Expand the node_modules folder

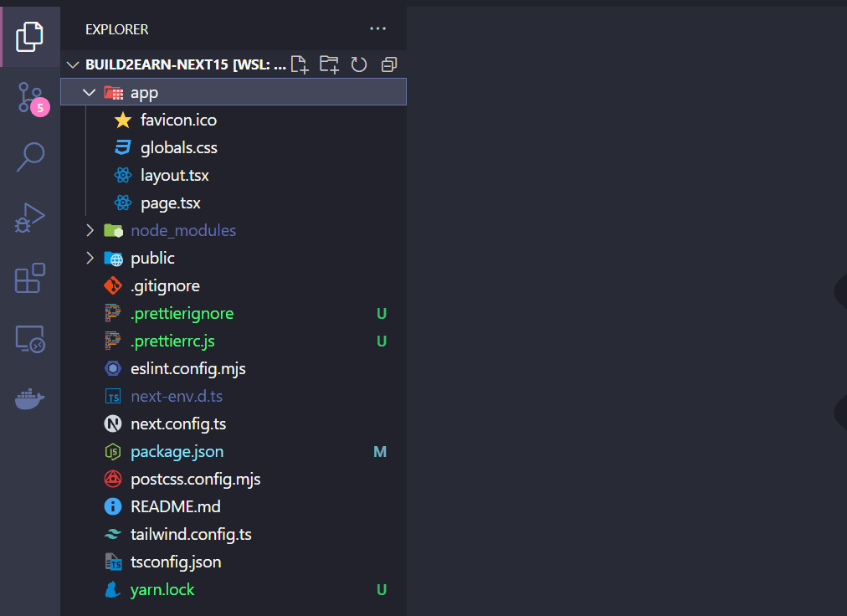(x=90, y=230)
